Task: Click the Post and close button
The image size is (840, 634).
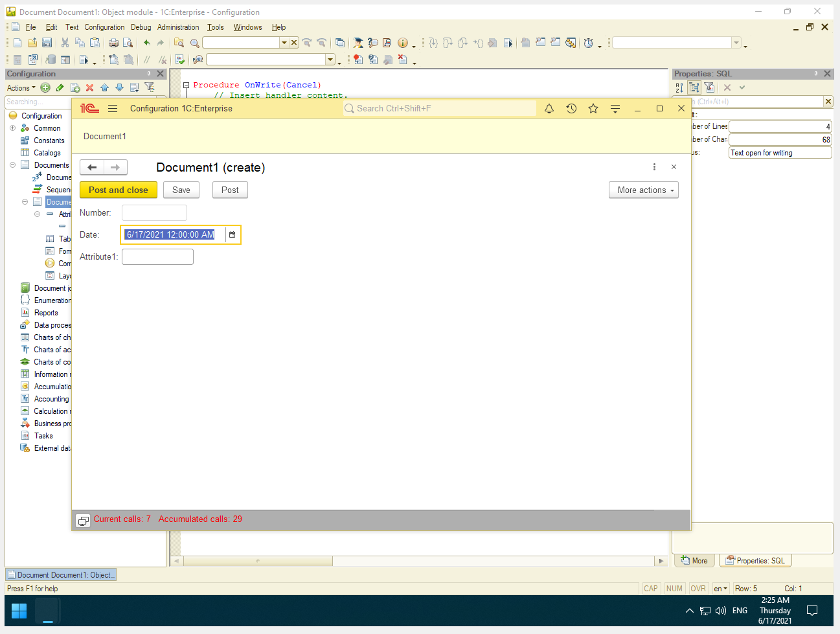Action: pyautogui.click(x=119, y=190)
